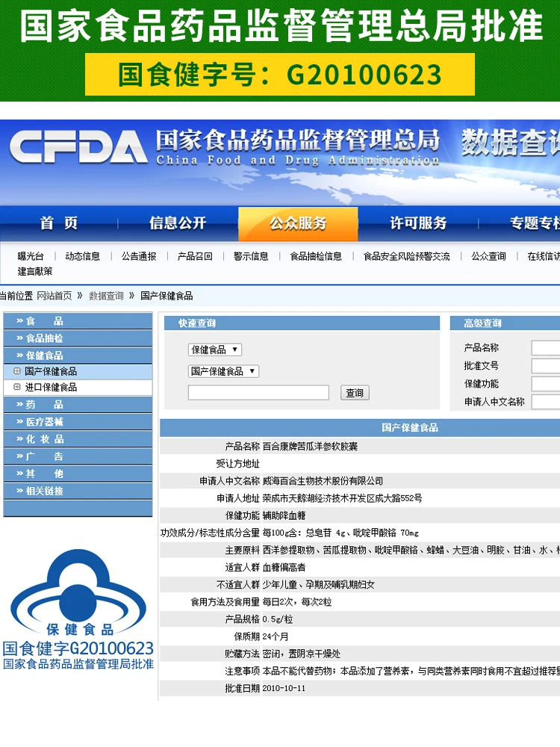Click the yellow 国食健字号 G20100623 banner
560x747 pixels.
click(x=280, y=74)
